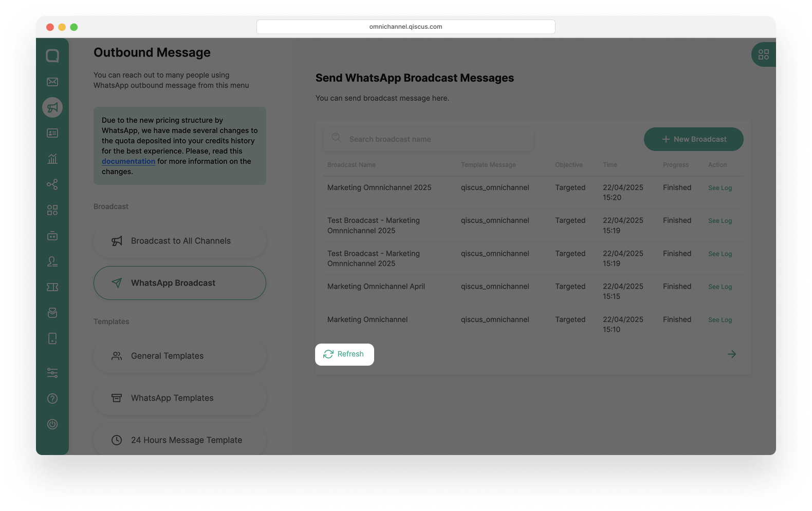The height and width of the screenshot is (511, 812).
Task: Open 24 Hours Message Template menu item
Action: [180, 440]
